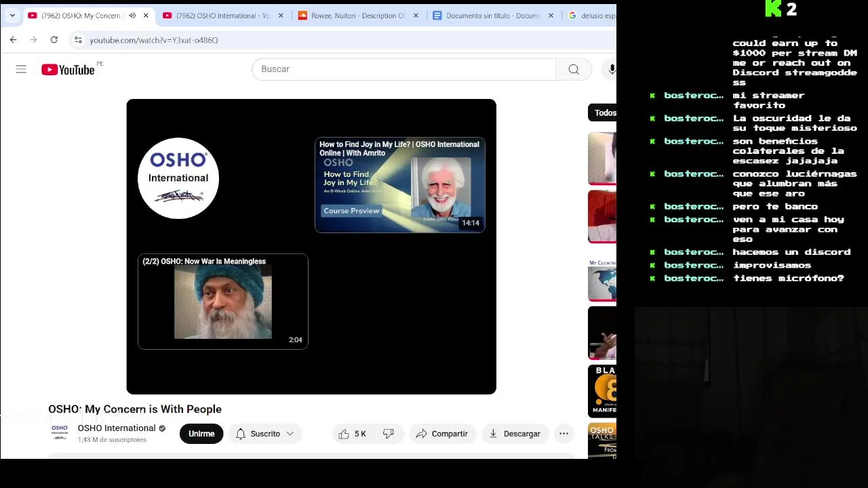Screen dimensions: 868x488
Task: Click the chat message 'hacemos un discord'
Action: 791,252
